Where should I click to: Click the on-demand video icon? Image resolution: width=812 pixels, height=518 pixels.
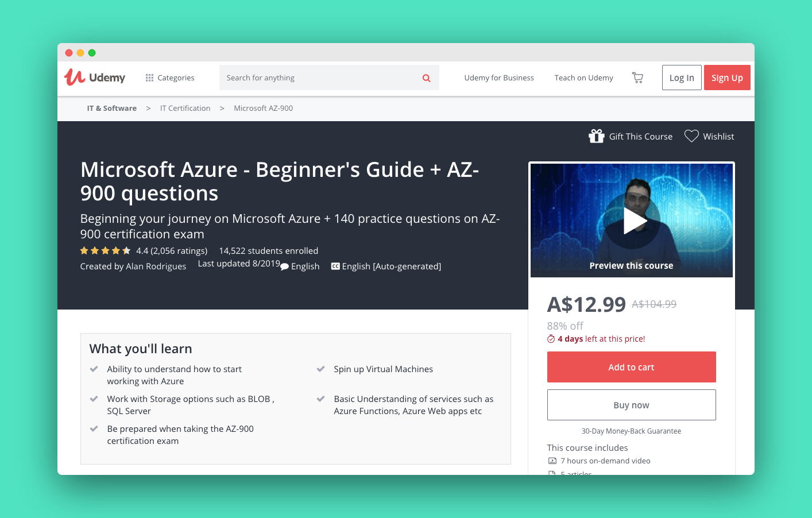tap(552, 461)
